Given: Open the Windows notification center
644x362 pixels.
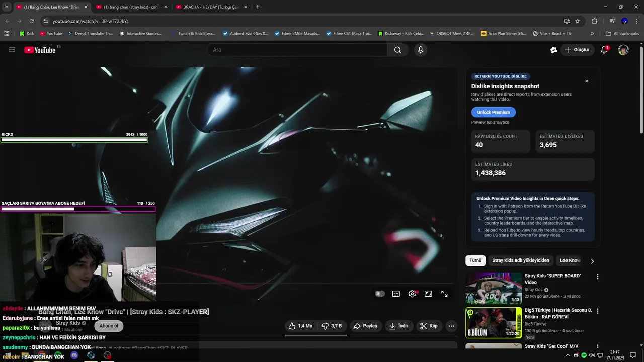Looking at the screenshot, I should 633,355.
